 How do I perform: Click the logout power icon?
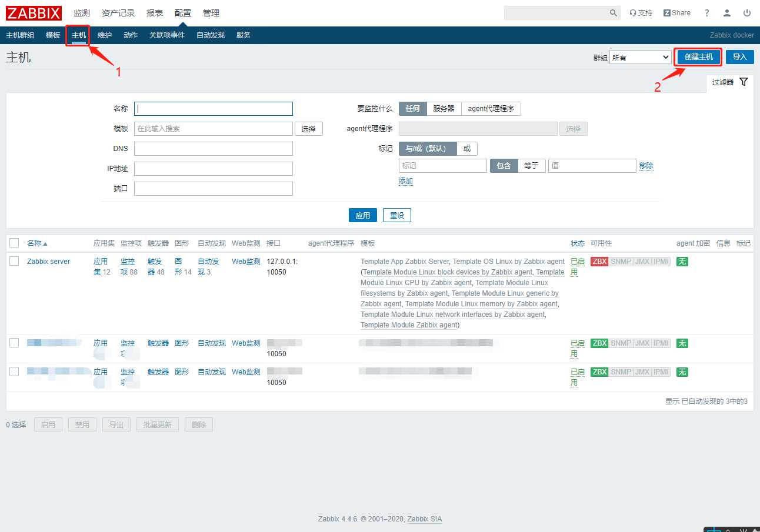(747, 13)
